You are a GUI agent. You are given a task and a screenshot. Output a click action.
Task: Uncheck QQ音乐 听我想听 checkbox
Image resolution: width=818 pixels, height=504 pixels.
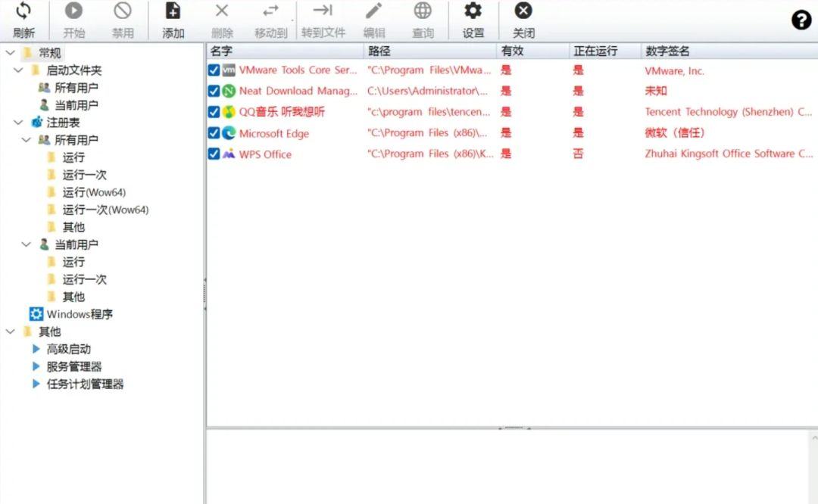click(214, 112)
